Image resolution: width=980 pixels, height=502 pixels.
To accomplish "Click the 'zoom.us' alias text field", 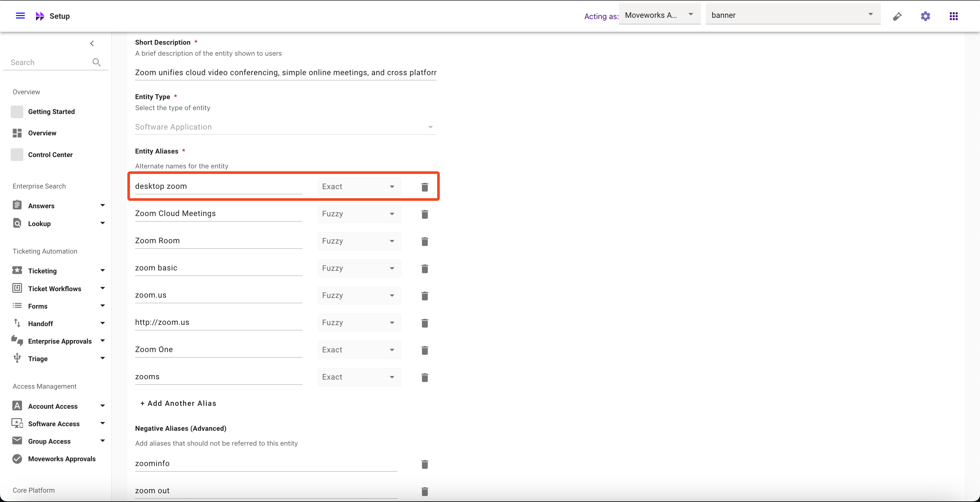I will [218, 295].
